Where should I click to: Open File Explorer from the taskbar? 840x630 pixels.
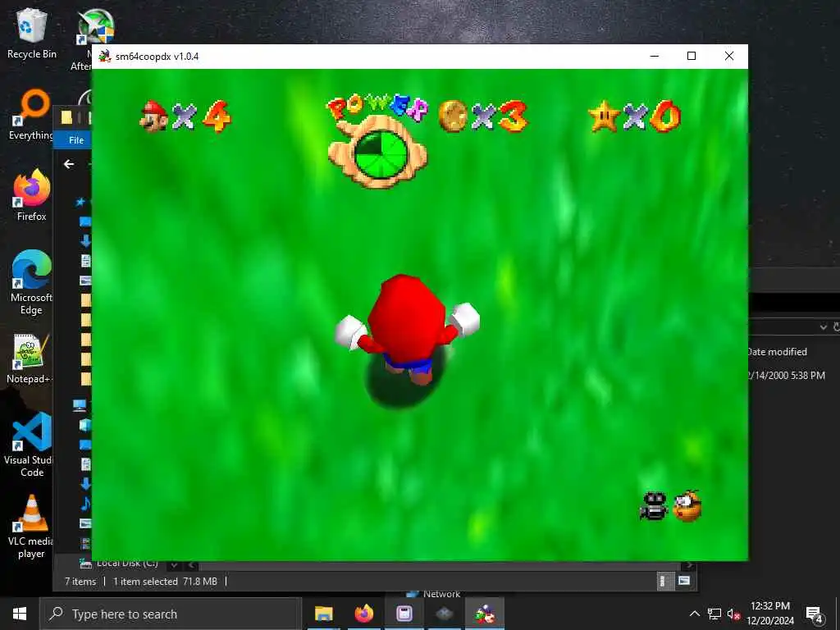[x=323, y=614]
